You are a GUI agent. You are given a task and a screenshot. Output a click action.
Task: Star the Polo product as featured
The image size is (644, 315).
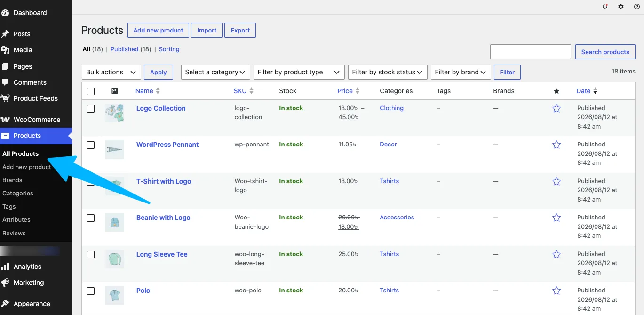[x=557, y=291]
